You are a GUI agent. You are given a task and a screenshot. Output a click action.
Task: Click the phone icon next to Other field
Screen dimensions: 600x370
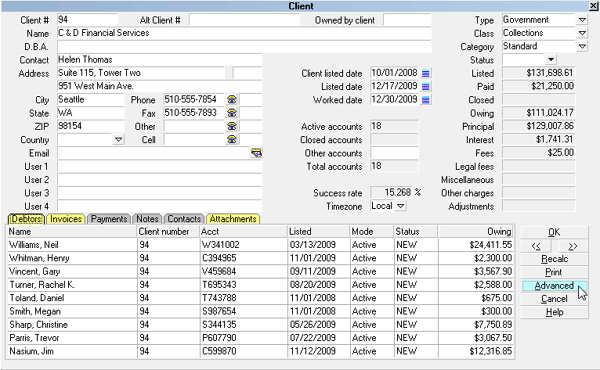(x=232, y=126)
